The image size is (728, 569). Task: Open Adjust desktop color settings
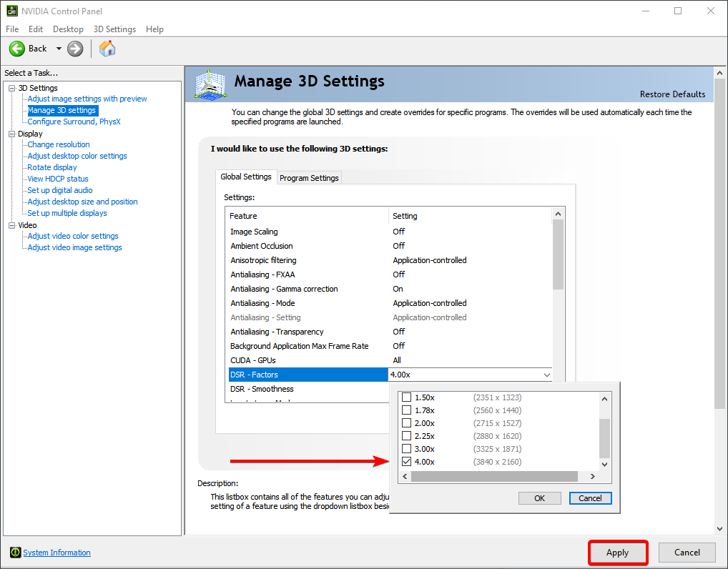click(x=77, y=156)
